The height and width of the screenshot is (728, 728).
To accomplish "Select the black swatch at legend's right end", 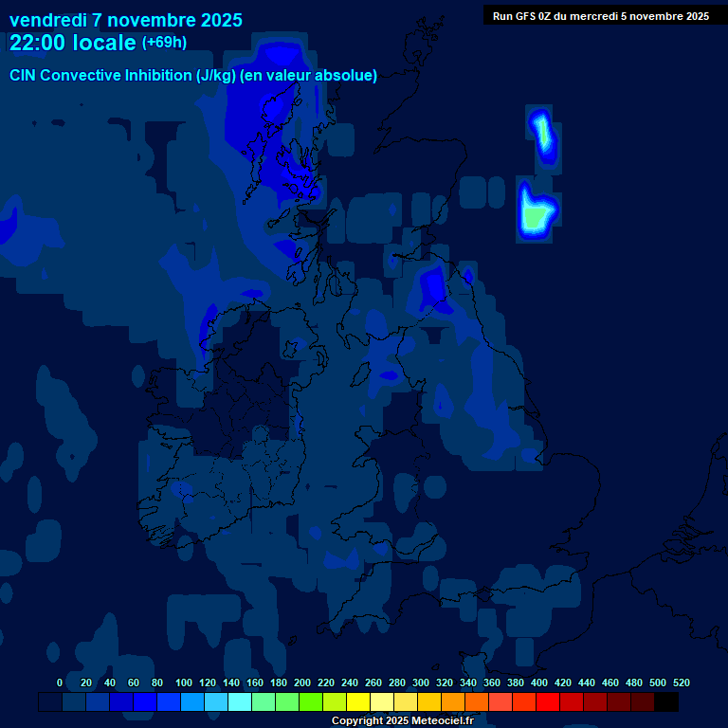I will click(666, 702).
